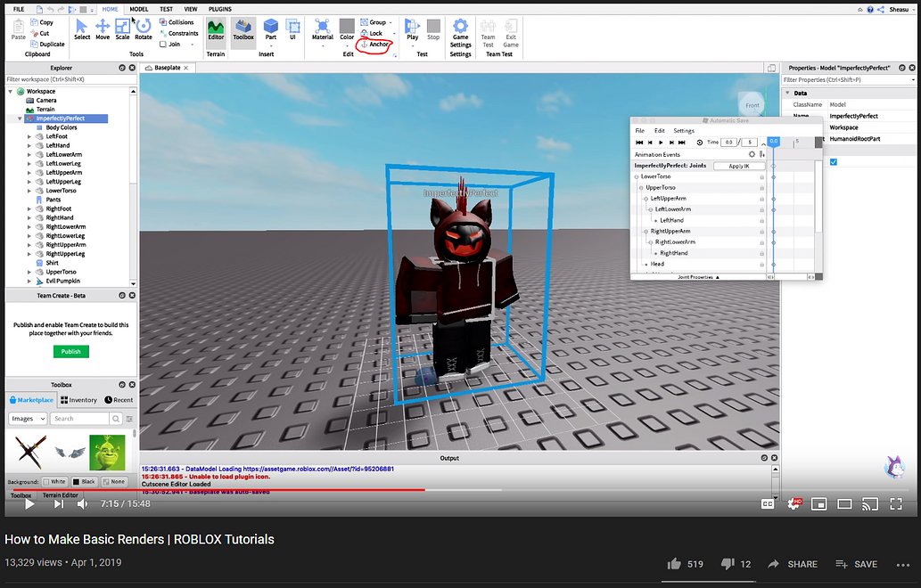Image resolution: width=921 pixels, height=588 pixels.
Task: Click the green Publish button
Action: pyautogui.click(x=70, y=351)
